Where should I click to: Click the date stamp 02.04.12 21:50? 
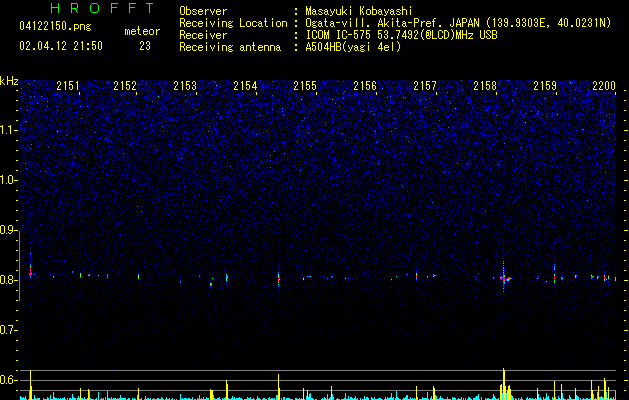click(61, 46)
